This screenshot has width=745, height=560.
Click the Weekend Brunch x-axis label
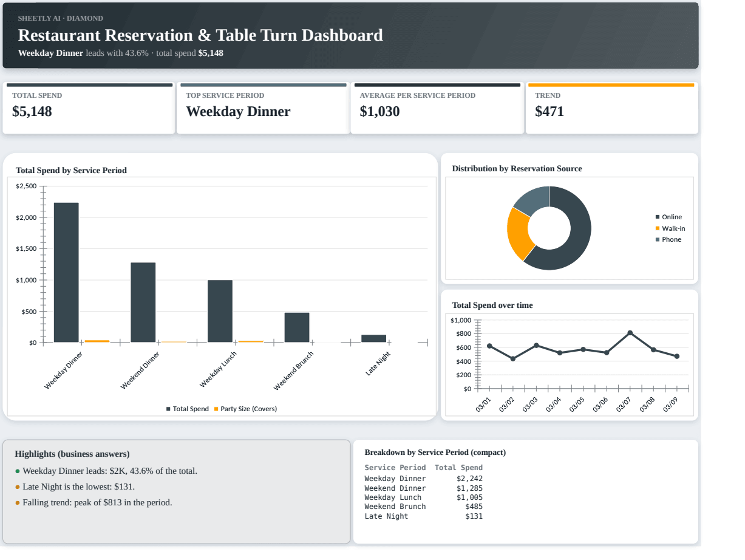coord(294,371)
